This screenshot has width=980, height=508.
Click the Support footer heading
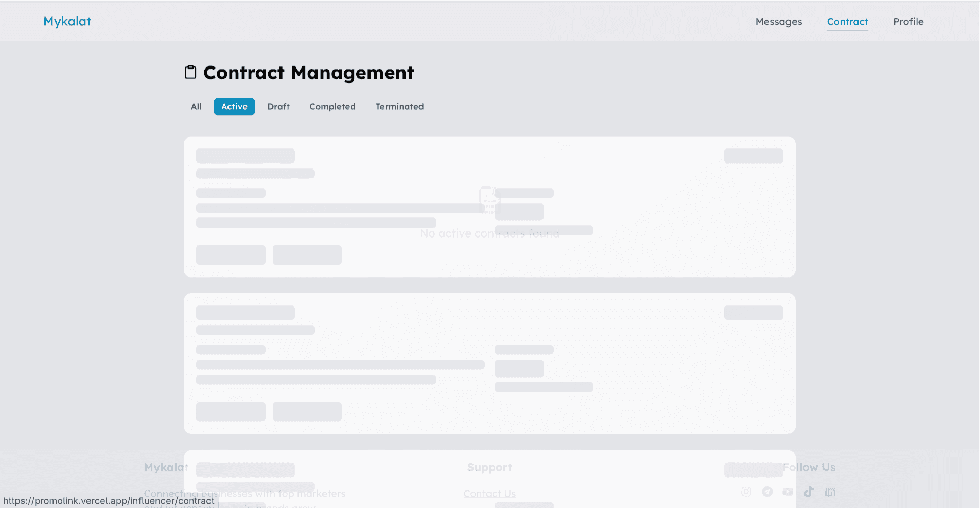pos(489,467)
